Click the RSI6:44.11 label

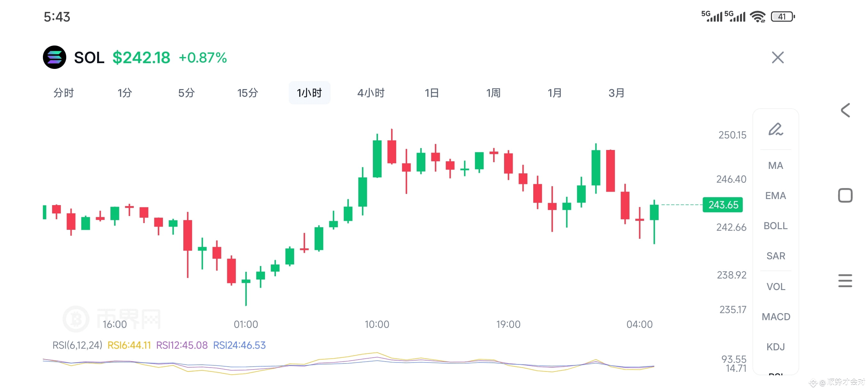tap(129, 345)
